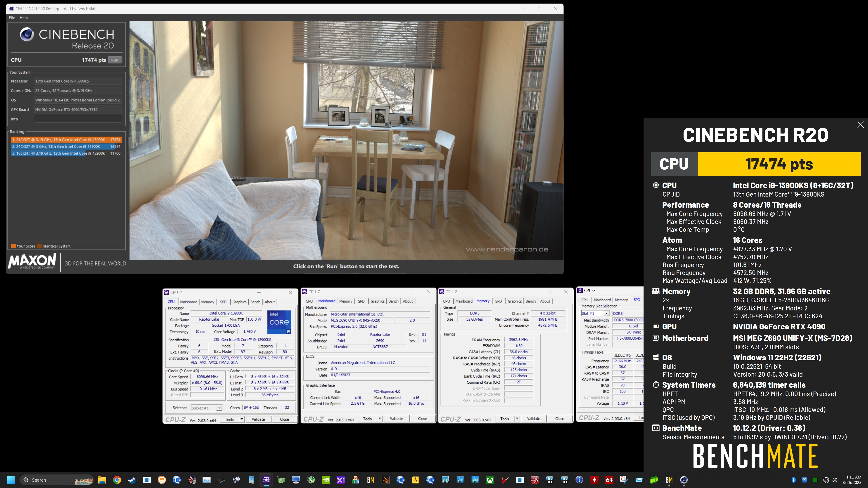Open the Xbox app in the taskbar

pyautogui.click(x=490, y=480)
